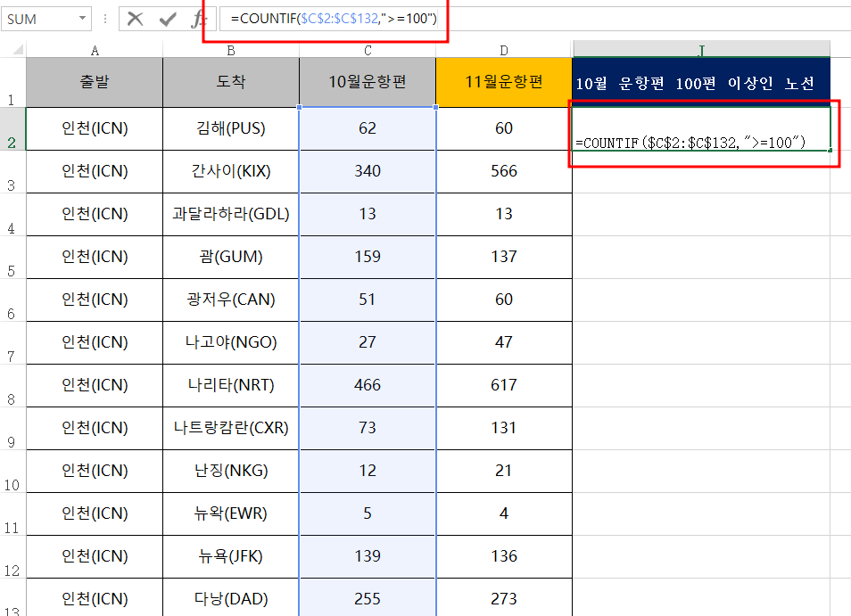Click October value 73 cell

368,429
